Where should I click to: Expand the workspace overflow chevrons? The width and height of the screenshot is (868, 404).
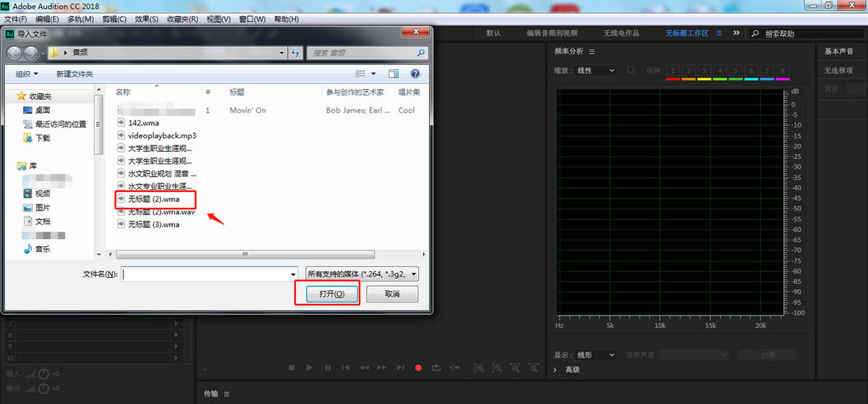pos(736,33)
